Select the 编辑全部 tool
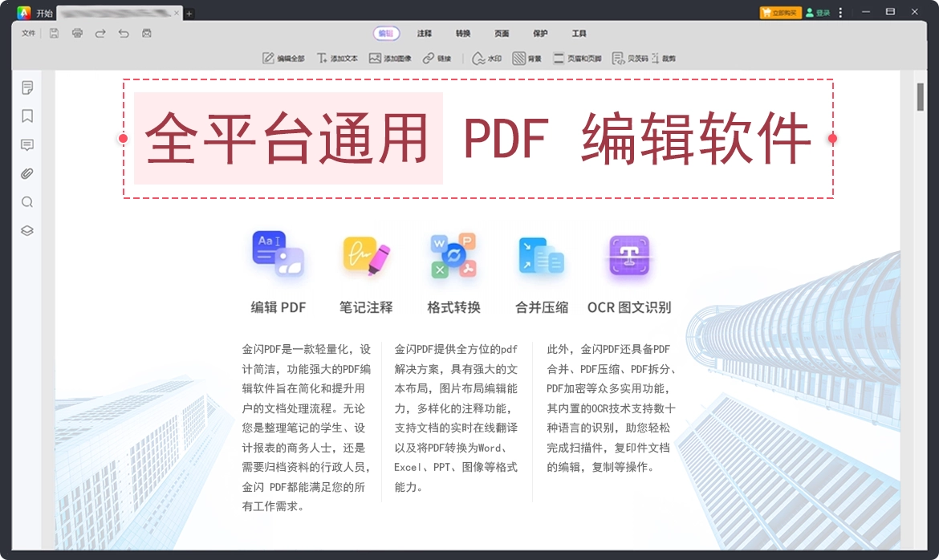939x560 pixels. [x=283, y=58]
